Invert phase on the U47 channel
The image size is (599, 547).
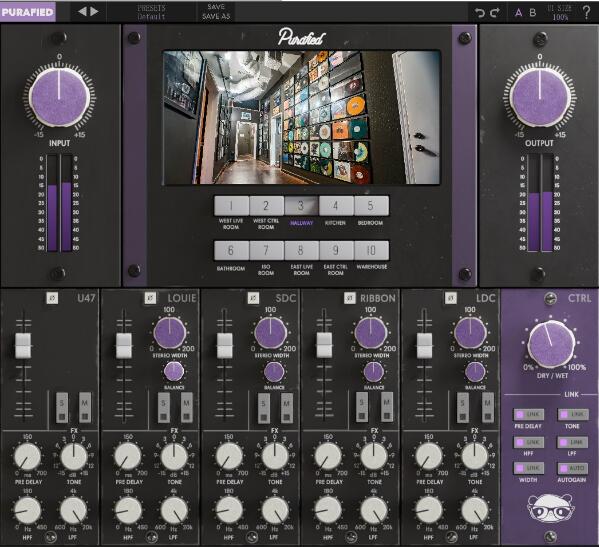(x=52, y=298)
